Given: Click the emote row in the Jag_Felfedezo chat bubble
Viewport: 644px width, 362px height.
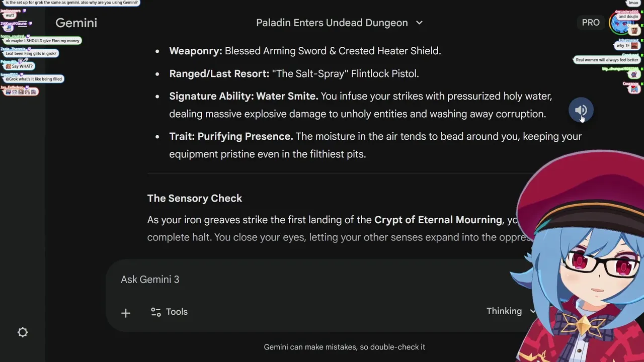Looking at the screenshot, I should click(x=21, y=92).
